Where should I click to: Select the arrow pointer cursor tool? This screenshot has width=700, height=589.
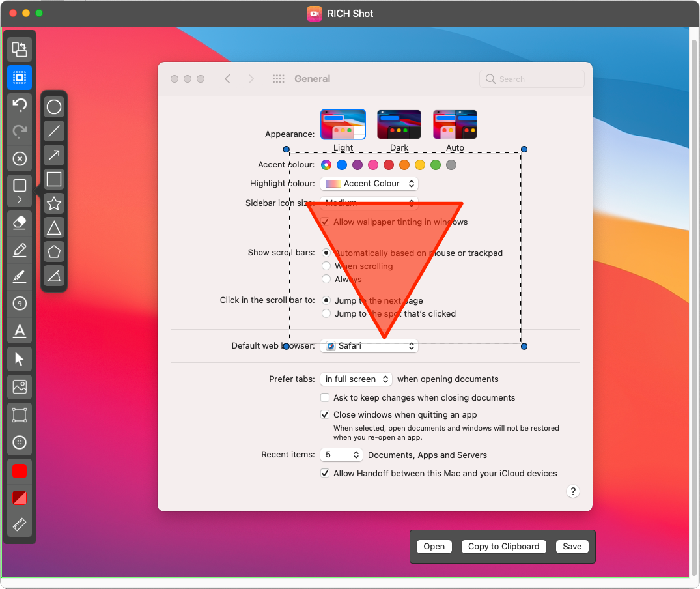click(x=19, y=358)
